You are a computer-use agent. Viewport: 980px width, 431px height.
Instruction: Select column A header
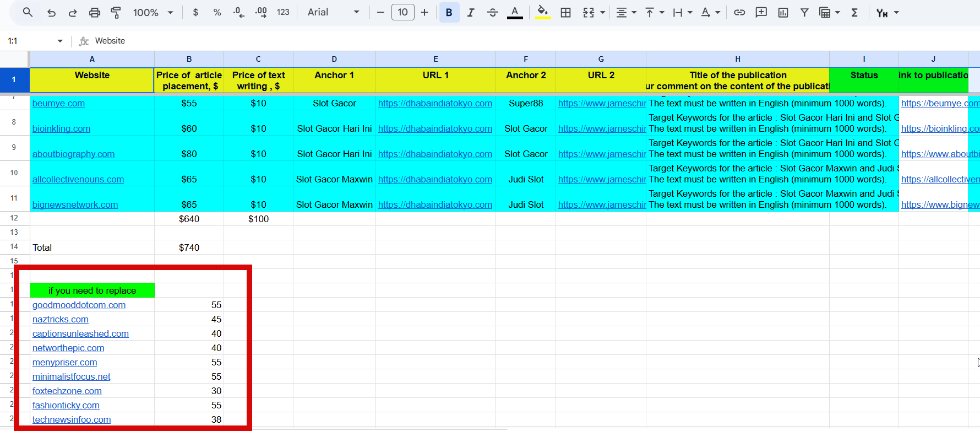point(92,59)
